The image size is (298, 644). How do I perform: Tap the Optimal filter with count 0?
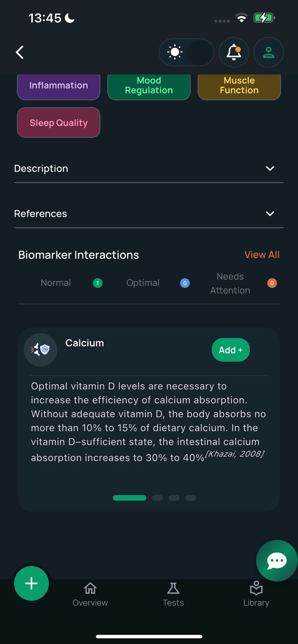coord(184,283)
